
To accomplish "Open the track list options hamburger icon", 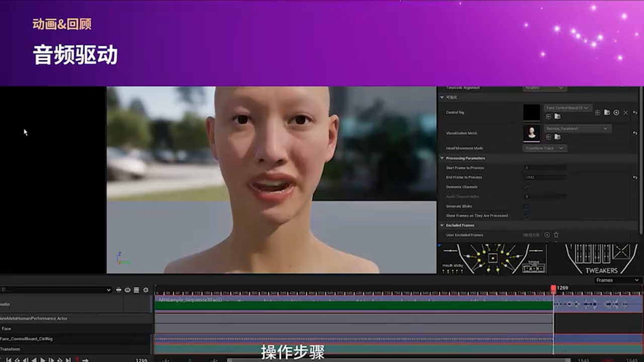I will click(136, 290).
